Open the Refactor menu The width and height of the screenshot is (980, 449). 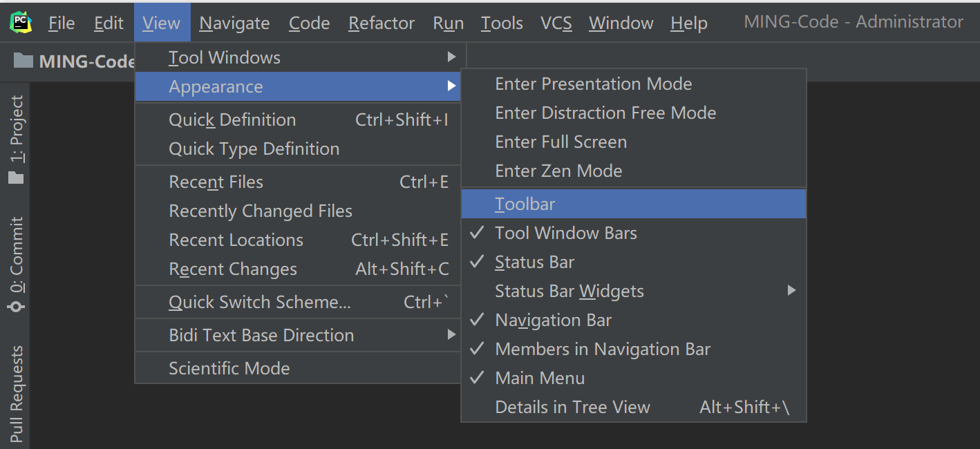pos(381,23)
